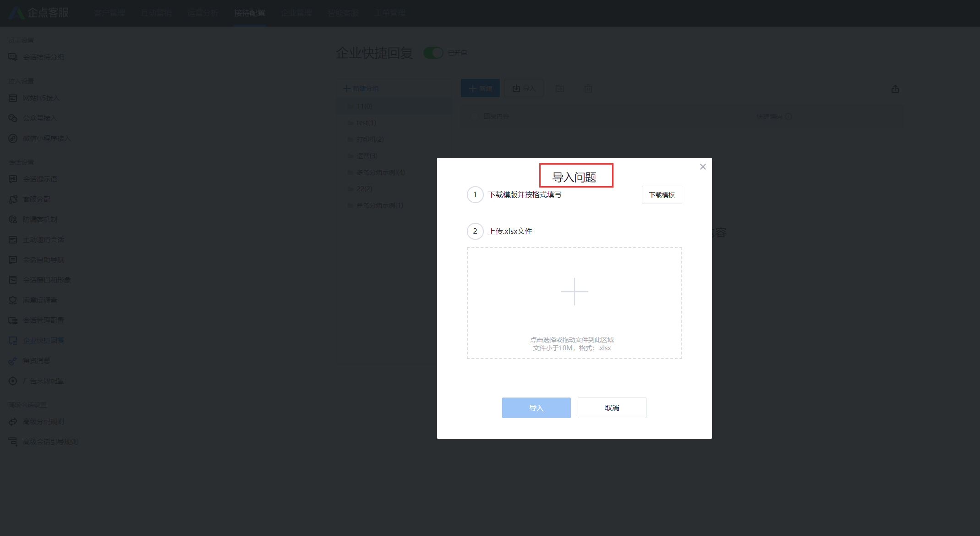Click the 满意度调查 sidebar icon
This screenshot has height=536, width=980.
13,300
